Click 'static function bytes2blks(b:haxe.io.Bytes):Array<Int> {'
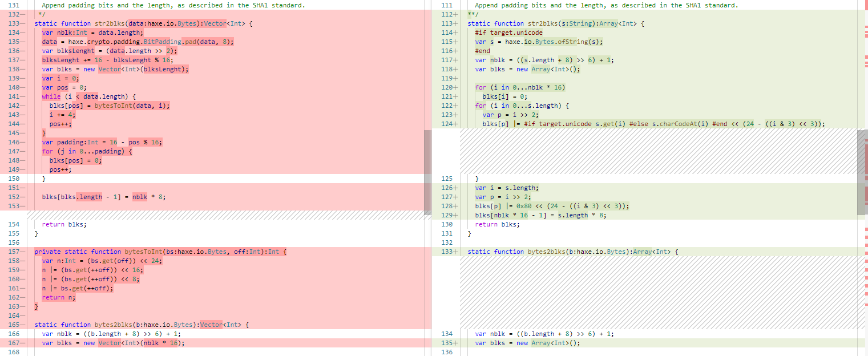The height and width of the screenshot is (356, 868). pos(572,252)
